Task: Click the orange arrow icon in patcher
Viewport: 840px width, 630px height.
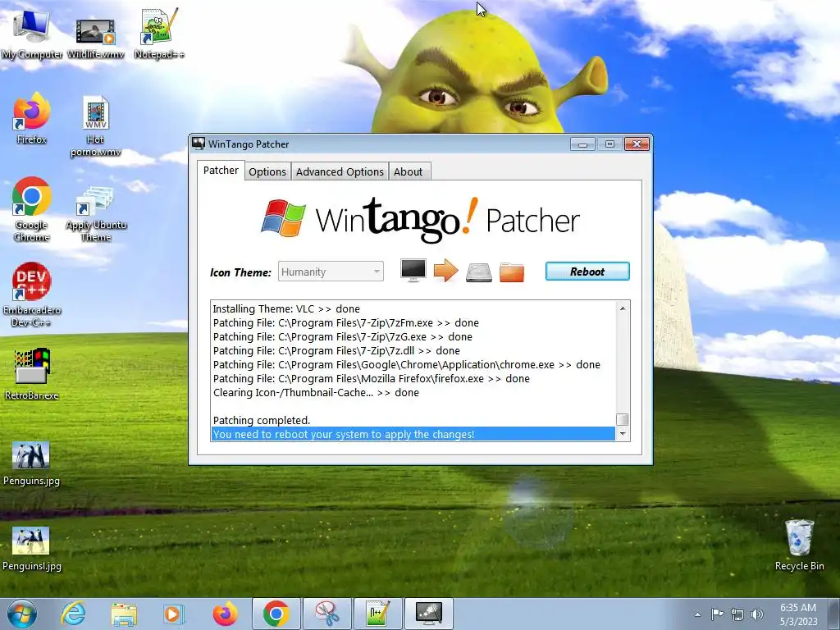Action: coord(445,271)
